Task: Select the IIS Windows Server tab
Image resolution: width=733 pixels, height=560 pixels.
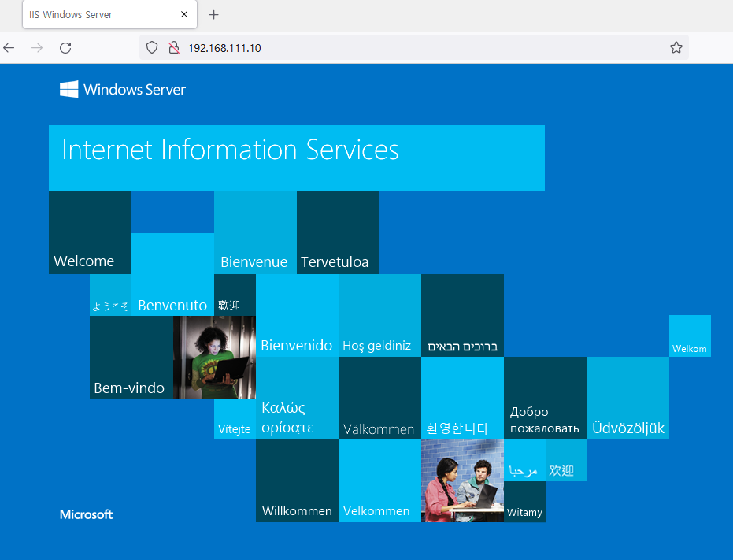Action: pyautogui.click(x=109, y=14)
